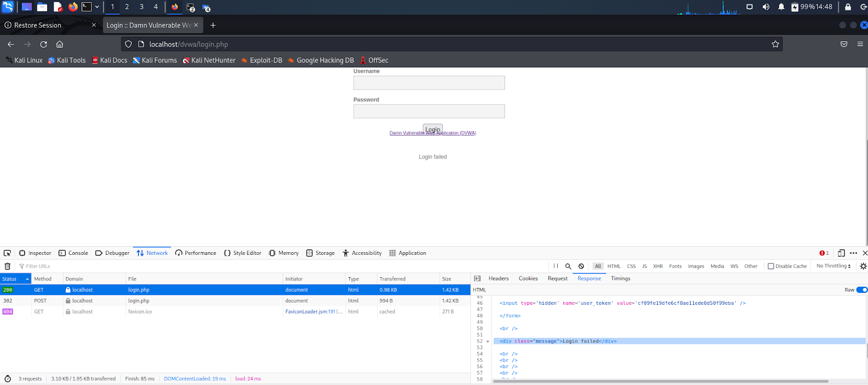Open file manager from panel

click(x=42, y=7)
